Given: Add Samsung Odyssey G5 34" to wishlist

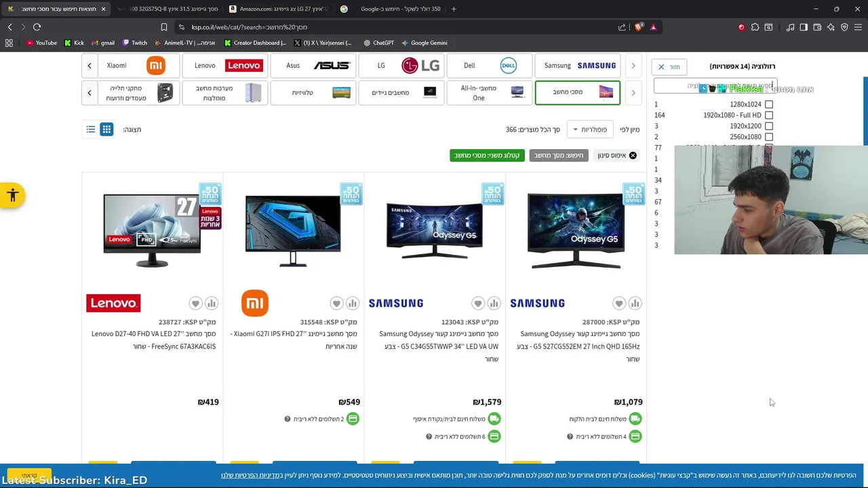Looking at the screenshot, I should click(478, 304).
